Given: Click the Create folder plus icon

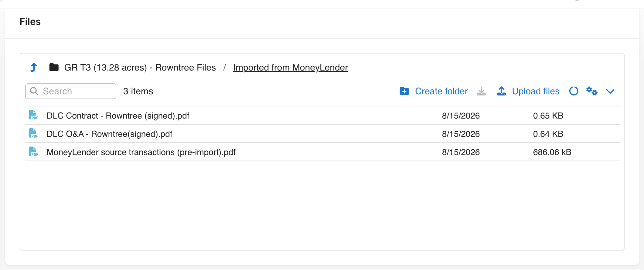Looking at the screenshot, I should 404,91.
